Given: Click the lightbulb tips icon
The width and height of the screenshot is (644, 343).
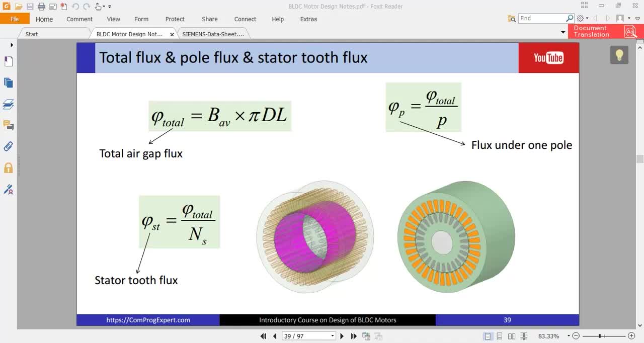Looking at the screenshot, I should pyautogui.click(x=619, y=55).
